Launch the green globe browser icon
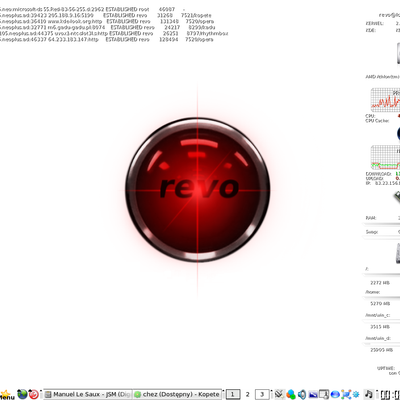The width and height of the screenshot is (400, 400). tap(22, 394)
